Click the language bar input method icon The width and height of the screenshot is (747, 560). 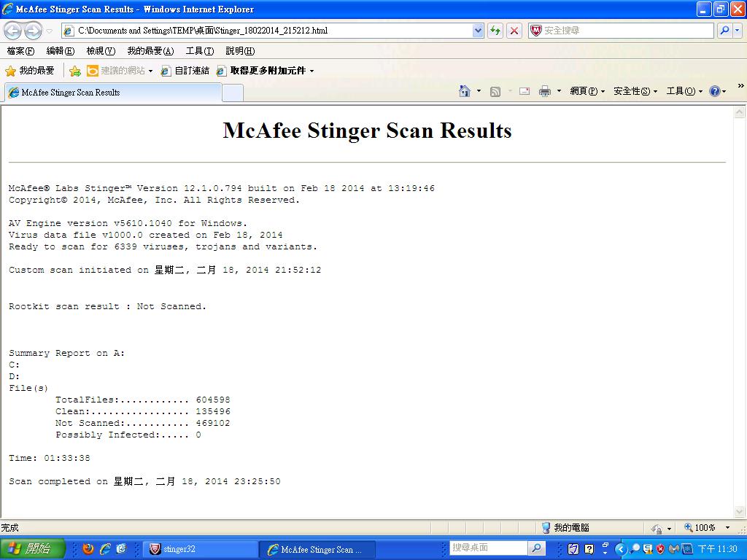pyautogui.click(x=573, y=549)
